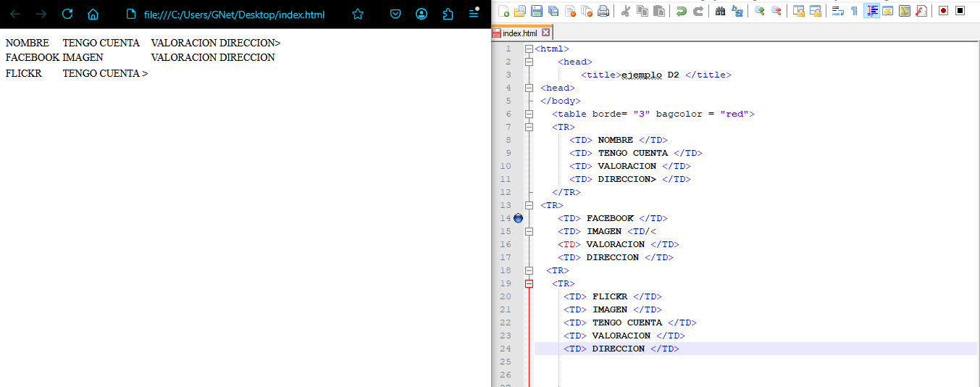Start macro recording with red dot button
Image resolution: width=980 pixels, height=387 pixels.
click(x=943, y=11)
